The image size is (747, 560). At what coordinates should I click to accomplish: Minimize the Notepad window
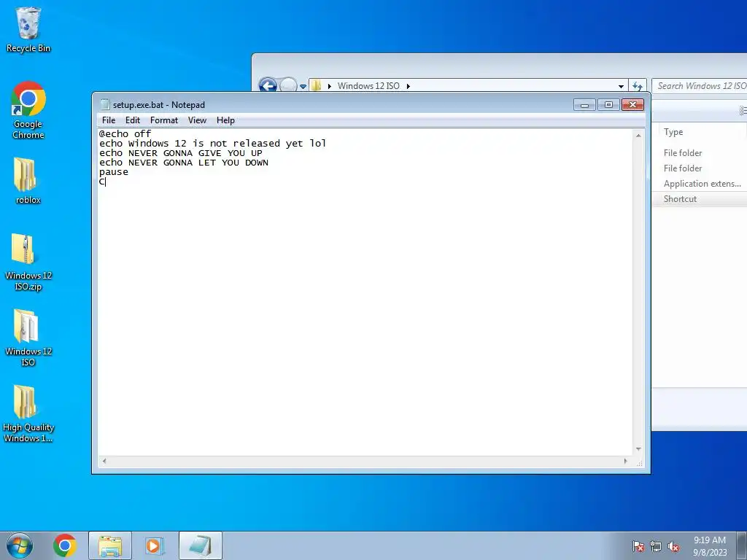coord(584,105)
